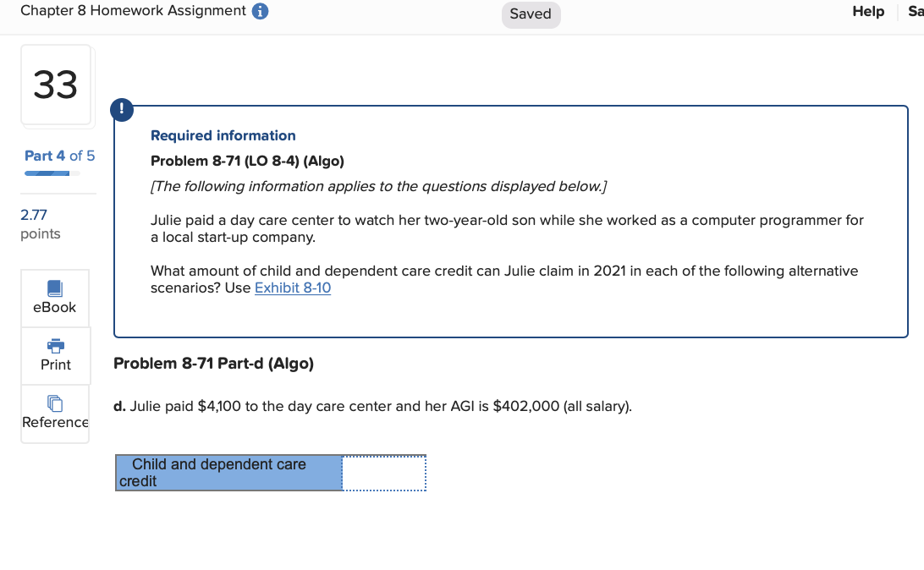Click the Chapter 8 Homework Assignment title

[133, 11]
